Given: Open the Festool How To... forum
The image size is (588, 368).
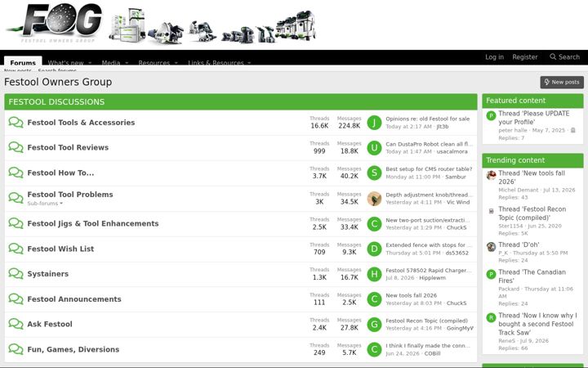Looking at the screenshot, I should pyautogui.click(x=60, y=173).
